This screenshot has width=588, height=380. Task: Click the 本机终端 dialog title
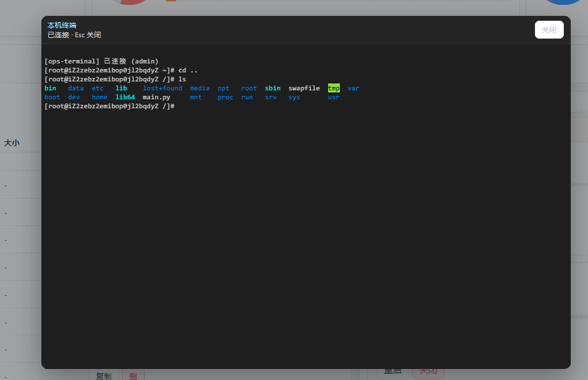click(62, 25)
